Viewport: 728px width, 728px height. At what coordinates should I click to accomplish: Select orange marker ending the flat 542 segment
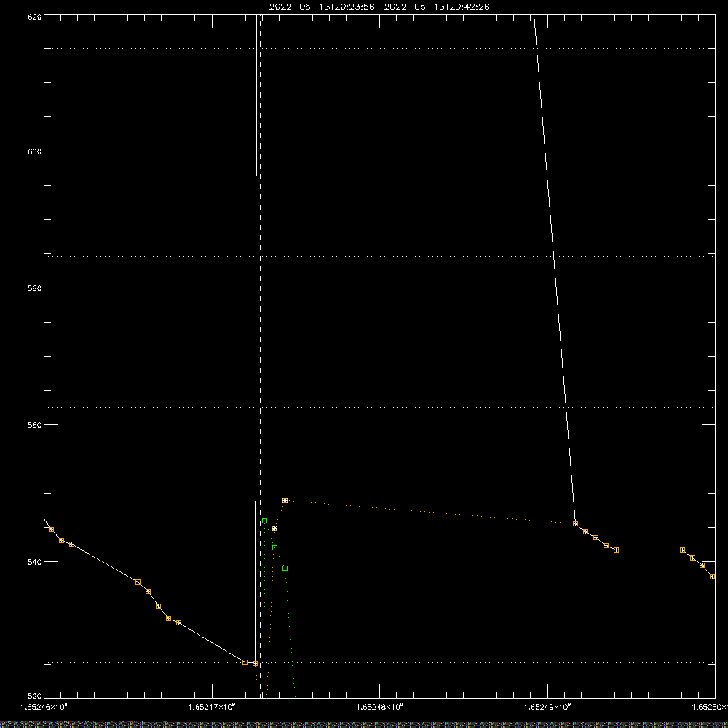[683, 550]
